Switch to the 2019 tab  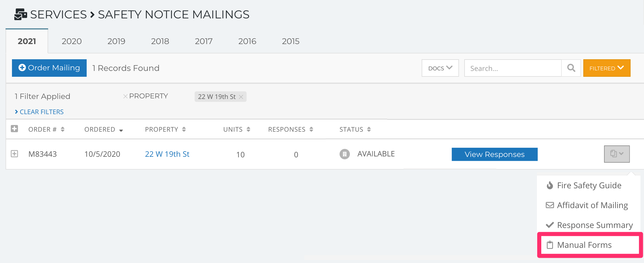point(116,41)
